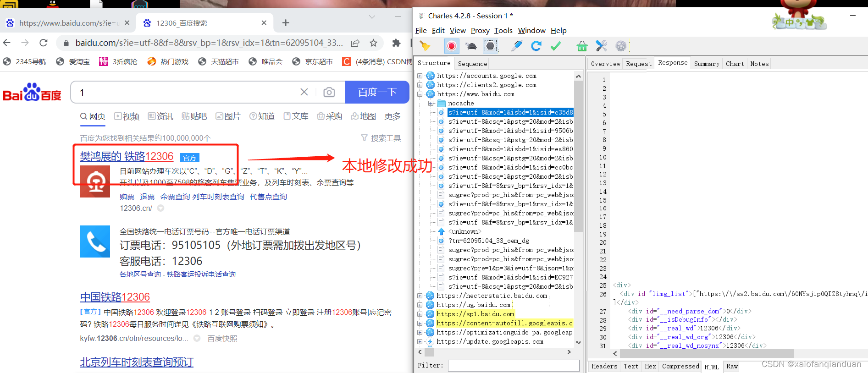Reload the browser page
The height and width of the screenshot is (373, 868).
[43, 43]
